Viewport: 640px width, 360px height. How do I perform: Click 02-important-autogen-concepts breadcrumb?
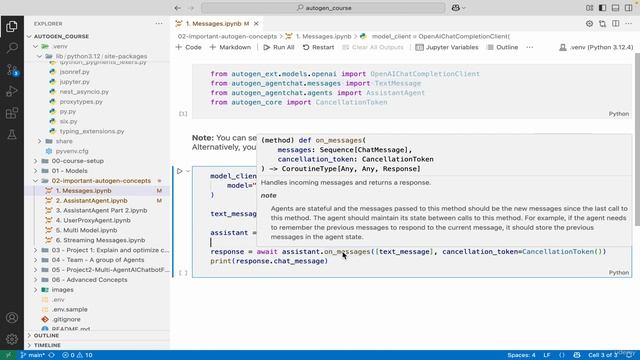pos(227,36)
